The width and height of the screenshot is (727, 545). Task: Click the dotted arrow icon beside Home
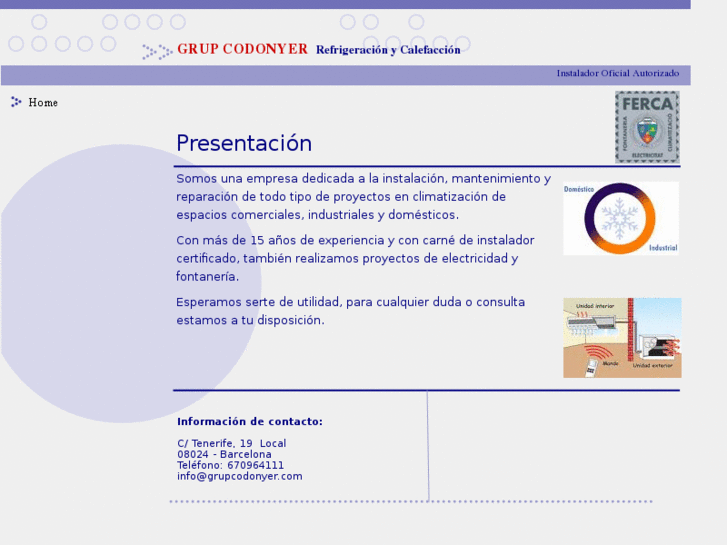(16, 102)
